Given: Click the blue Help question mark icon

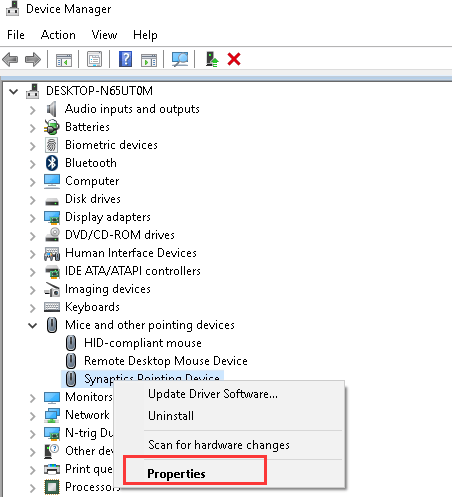Looking at the screenshot, I should [125, 59].
